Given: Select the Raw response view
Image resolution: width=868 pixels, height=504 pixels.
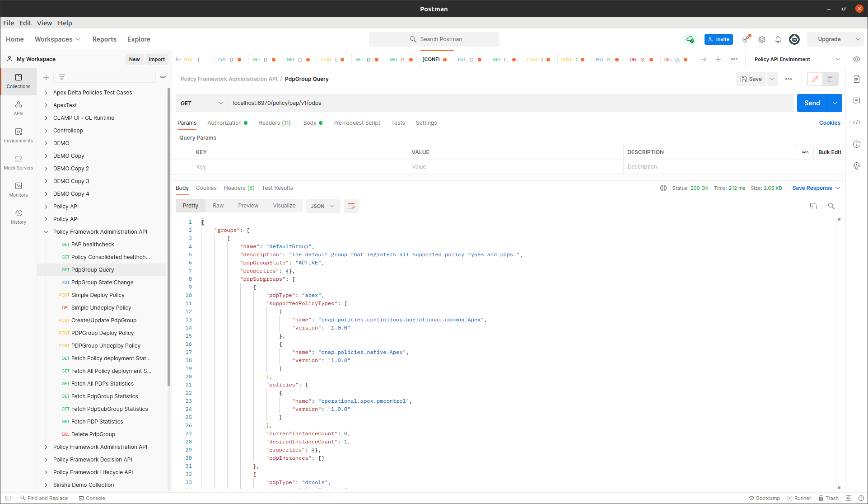Looking at the screenshot, I should coord(218,206).
